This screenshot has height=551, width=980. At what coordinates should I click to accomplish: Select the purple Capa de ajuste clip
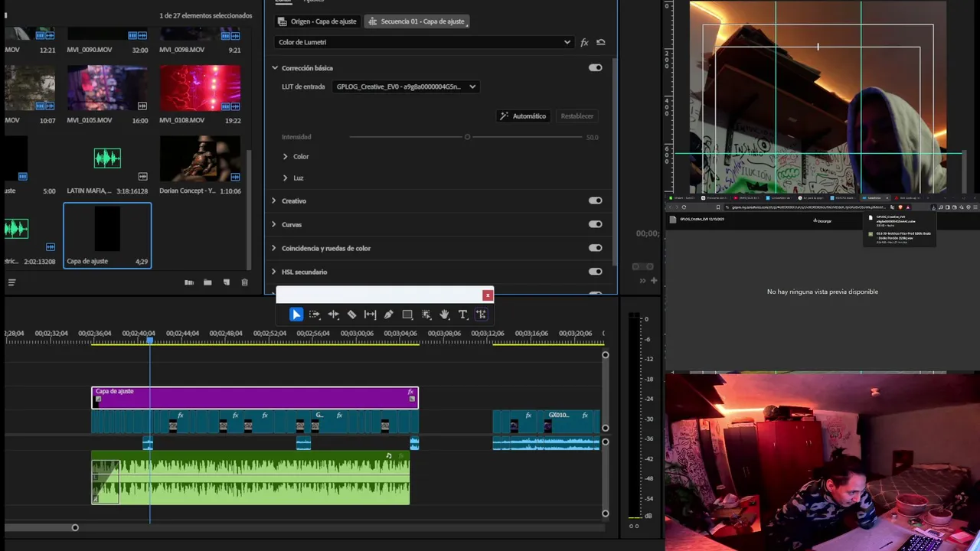click(255, 397)
